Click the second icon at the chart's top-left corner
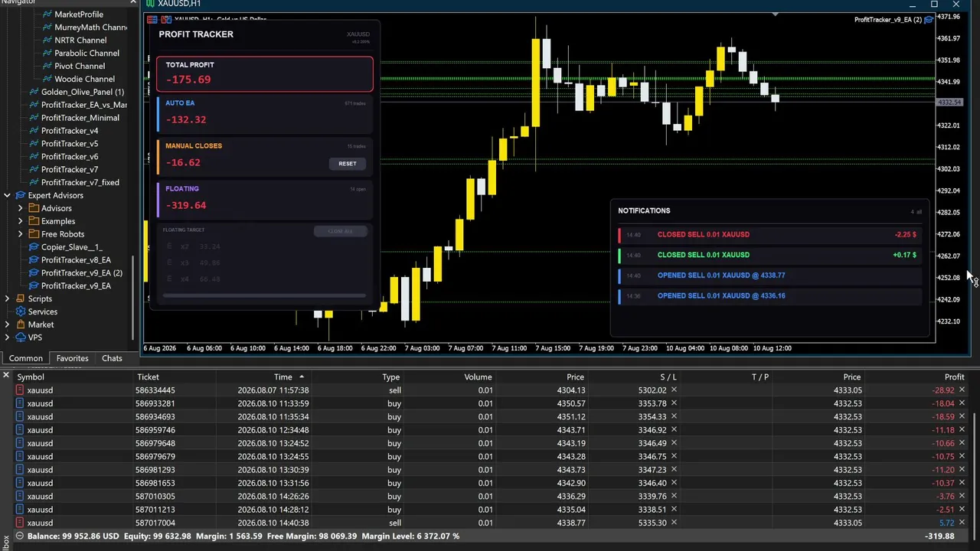 165,19
